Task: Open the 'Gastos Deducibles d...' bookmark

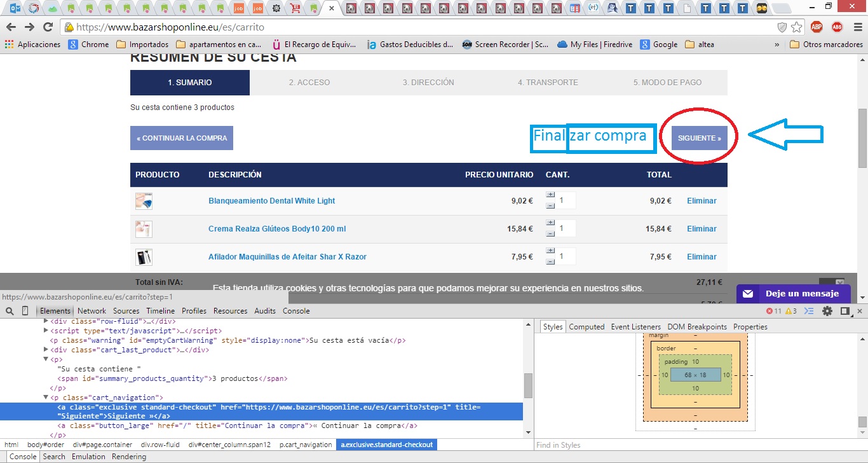Action: 410,45
